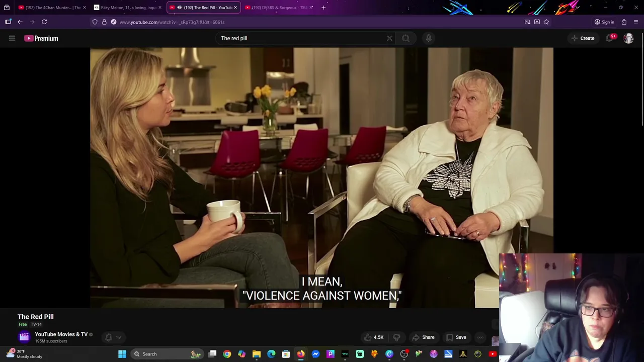Like the video with 4.5K likes

(x=374, y=337)
